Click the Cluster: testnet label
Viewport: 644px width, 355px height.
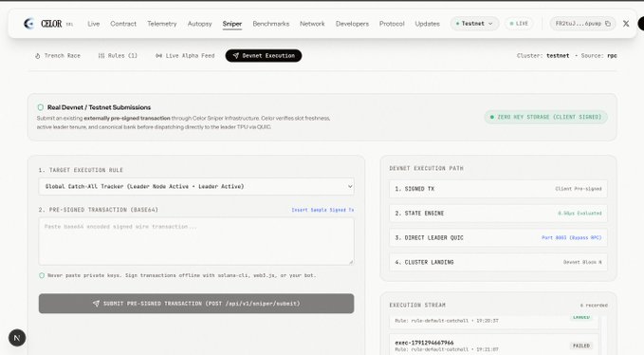[x=543, y=56]
